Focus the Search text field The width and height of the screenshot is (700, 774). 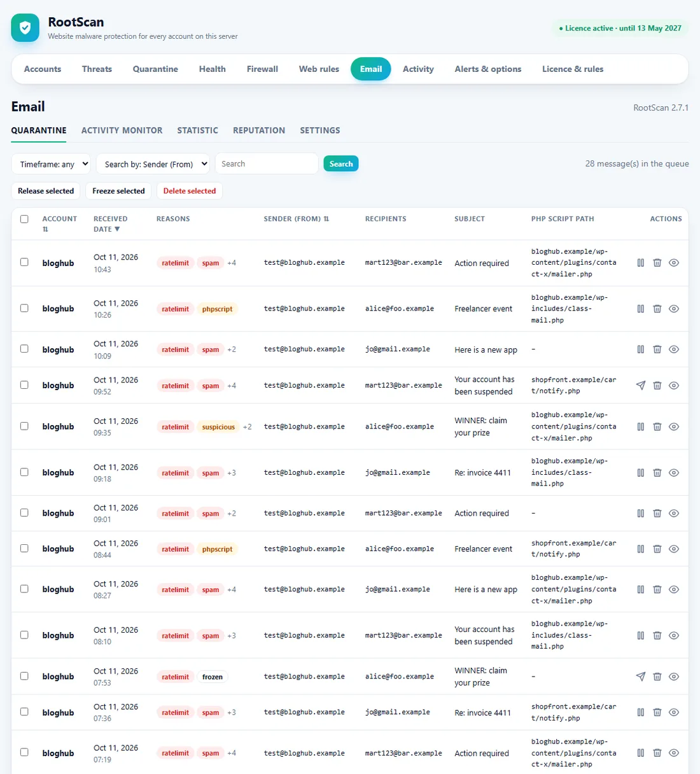(x=267, y=164)
